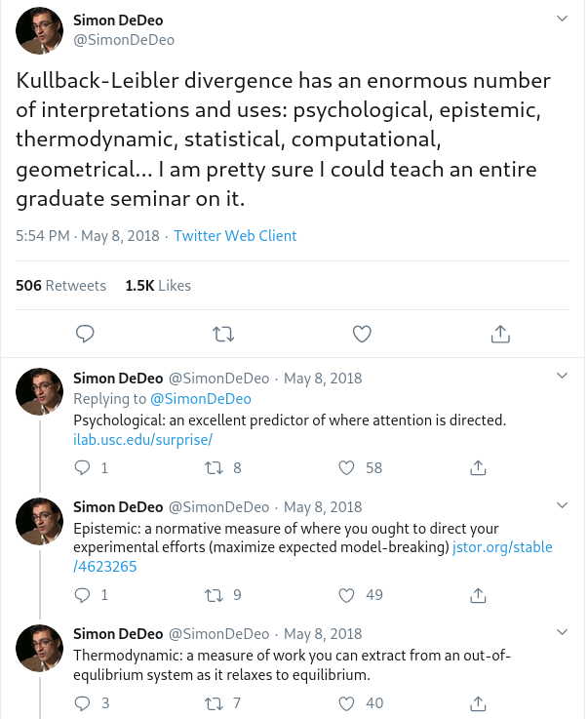Share the Psychological tweet
This screenshot has height=719, width=588.
point(479,468)
